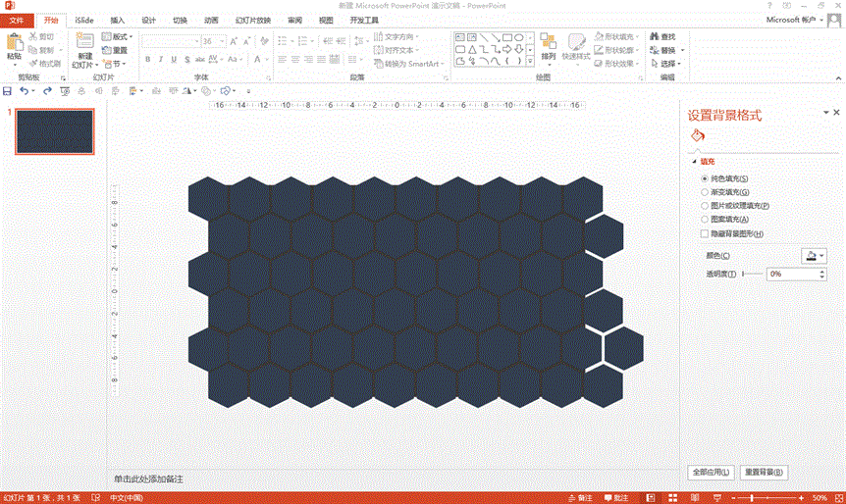Screen dimensions: 846x504
Task: Choose picture or texture fill (图片或纹理填充)
Action: (x=705, y=206)
